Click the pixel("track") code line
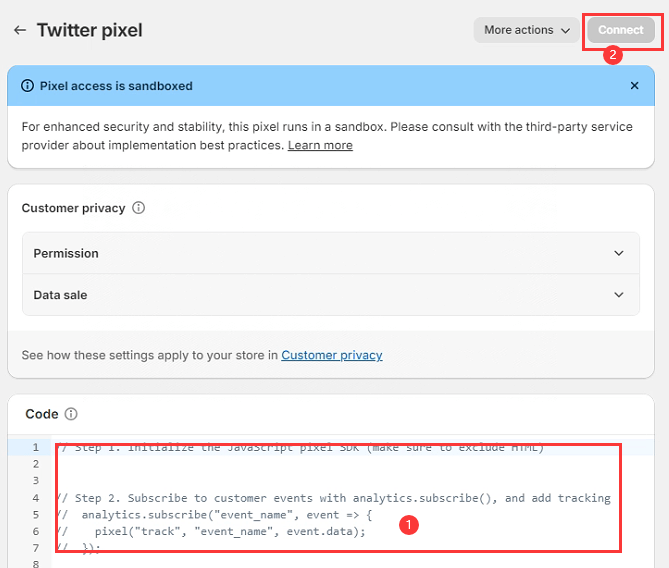Image resolution: width=669 pixels, height=568 pixels. (x=212, y=531)
